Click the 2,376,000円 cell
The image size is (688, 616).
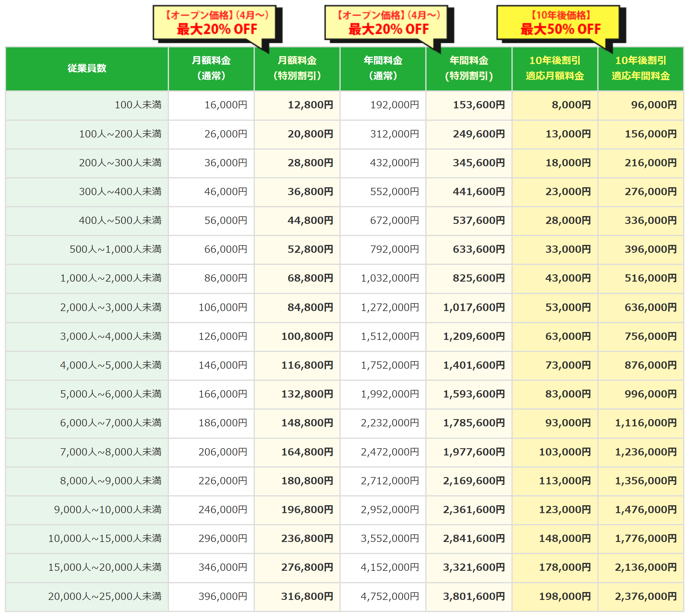click(x=645, y=596)
